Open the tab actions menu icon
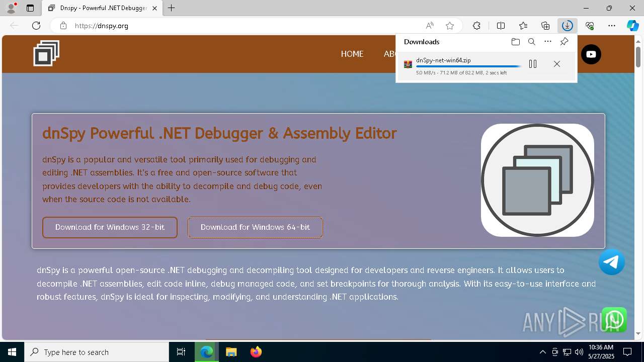Viewport: 644px width, 362px height. [x=30, y=8]
